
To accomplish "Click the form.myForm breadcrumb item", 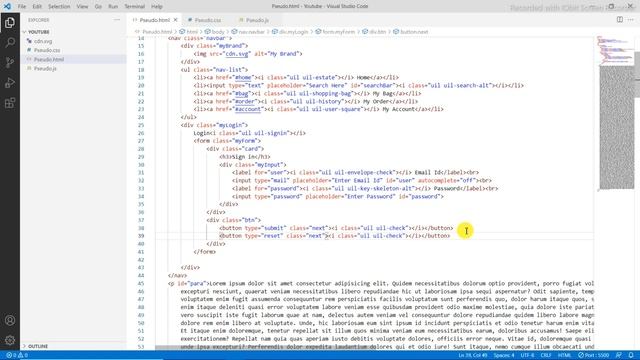I will point(336,32).
